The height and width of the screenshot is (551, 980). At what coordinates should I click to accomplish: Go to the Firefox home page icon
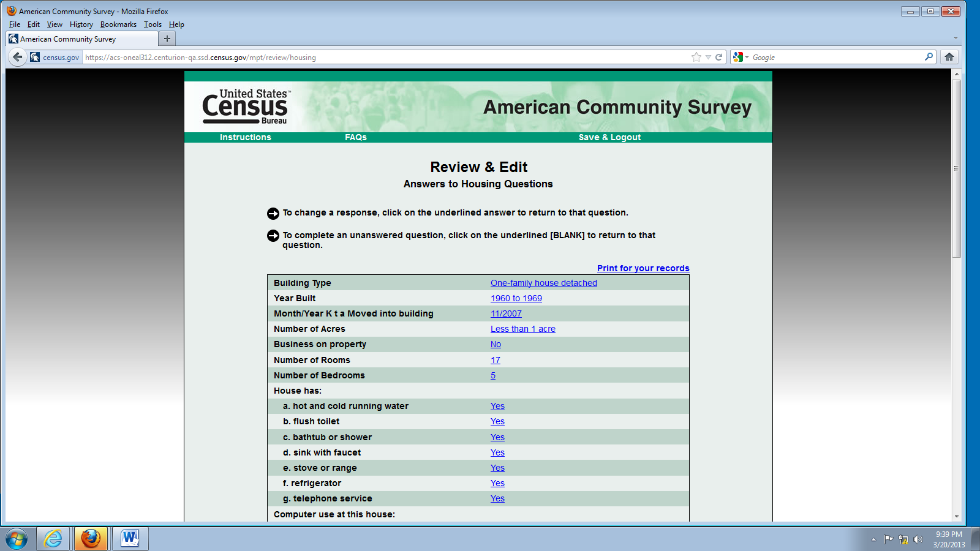click(949, 57)
